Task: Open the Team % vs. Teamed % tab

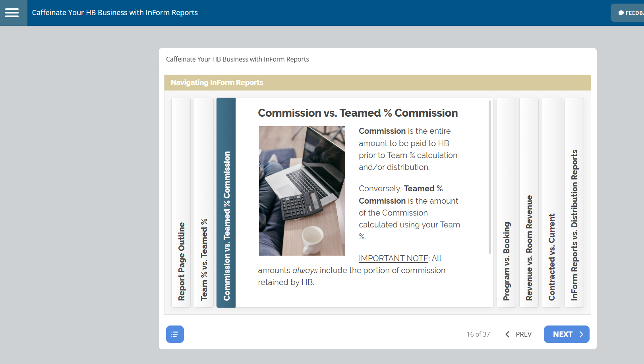Action: [x=204, y=202]
